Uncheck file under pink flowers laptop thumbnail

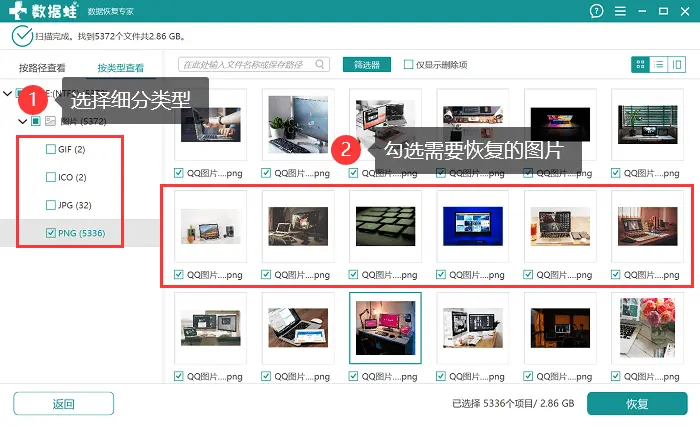[x=616, y=376]
